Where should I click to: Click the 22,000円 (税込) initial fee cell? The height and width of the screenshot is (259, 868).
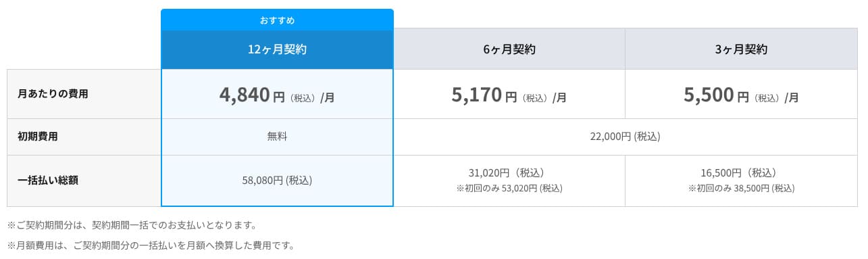coord(626,137)
